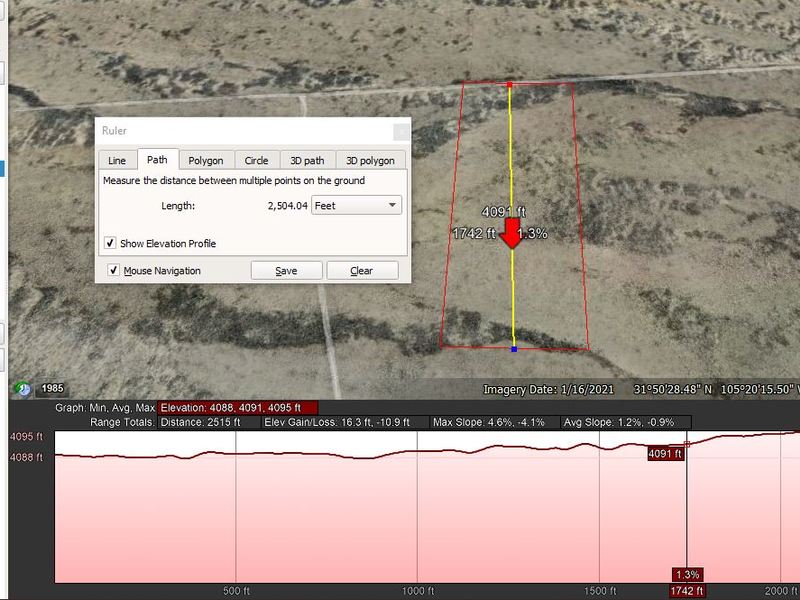Viewport: 800px width, 600px height.
Task: Click the blue square marker below the path
Action: [515, 348]
